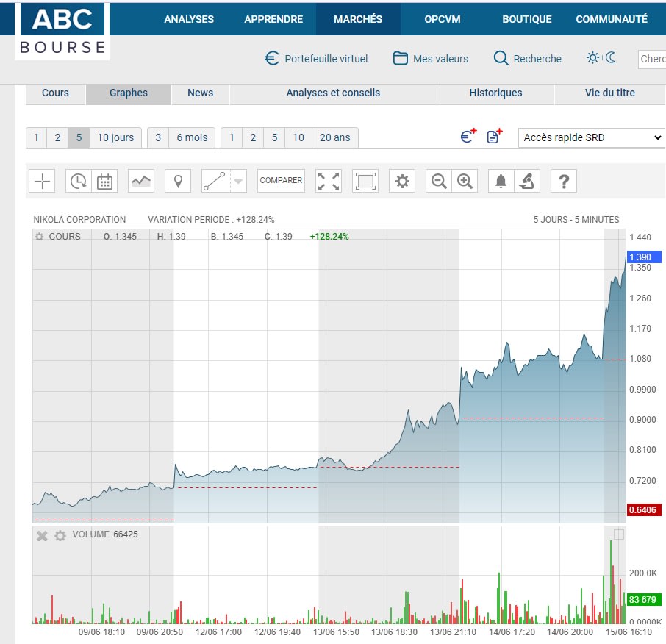The image size is (666, 644).
Task: Select the 6 mois period
Action: (x=192, y=137)
